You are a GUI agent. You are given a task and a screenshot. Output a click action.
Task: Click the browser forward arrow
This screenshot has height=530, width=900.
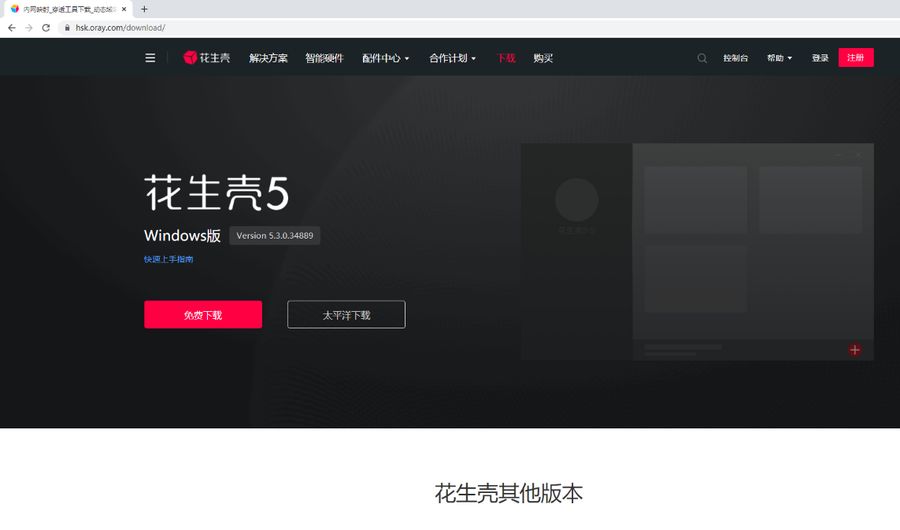29,28
